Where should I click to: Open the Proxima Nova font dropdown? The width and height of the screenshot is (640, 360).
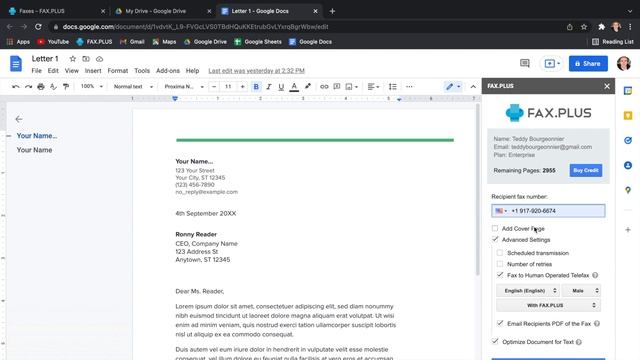[x=184, y=87]
